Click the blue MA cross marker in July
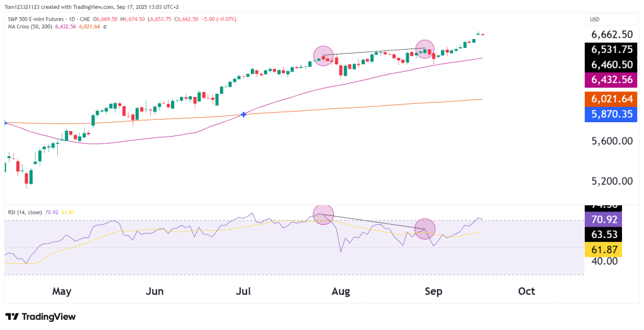The width and height of the screenshot is (644, 330). coord(244,115)
